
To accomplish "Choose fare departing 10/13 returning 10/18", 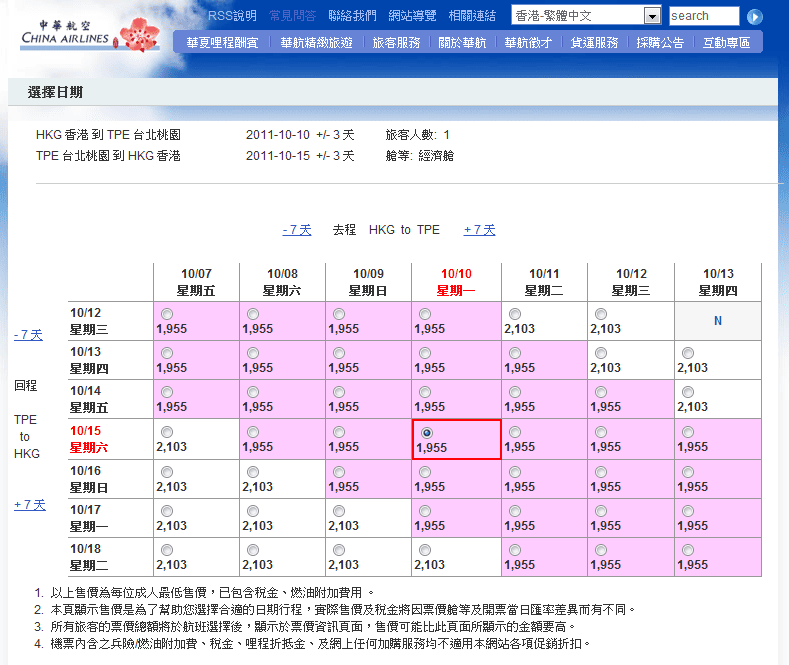I will [687, 549].
